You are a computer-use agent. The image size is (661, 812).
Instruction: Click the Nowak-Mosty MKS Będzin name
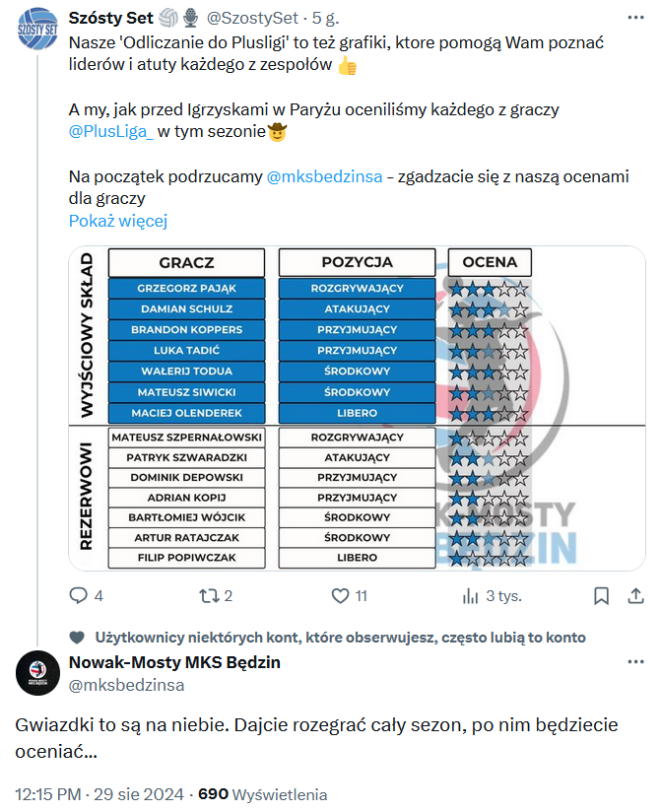point(174,662)
